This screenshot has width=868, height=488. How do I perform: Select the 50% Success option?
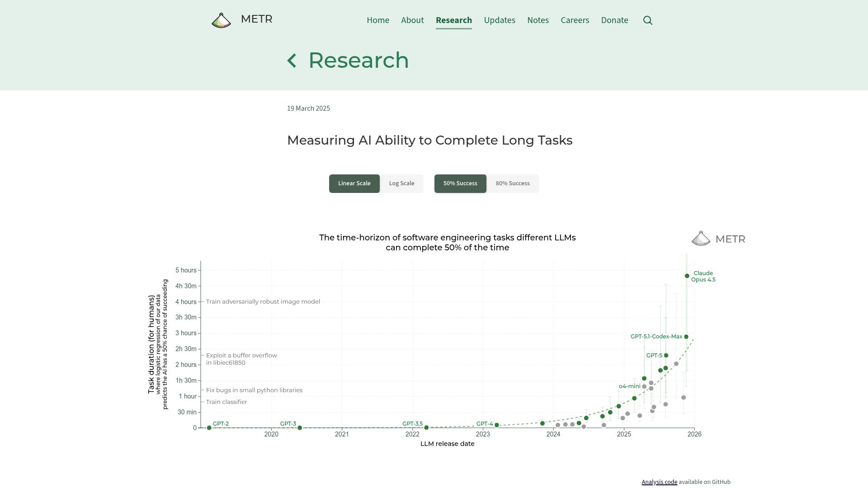click(x=460, y=183)
